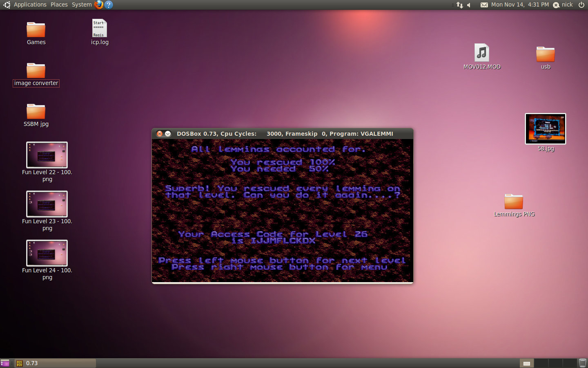Open the icp.log text file

click(99, 29)
